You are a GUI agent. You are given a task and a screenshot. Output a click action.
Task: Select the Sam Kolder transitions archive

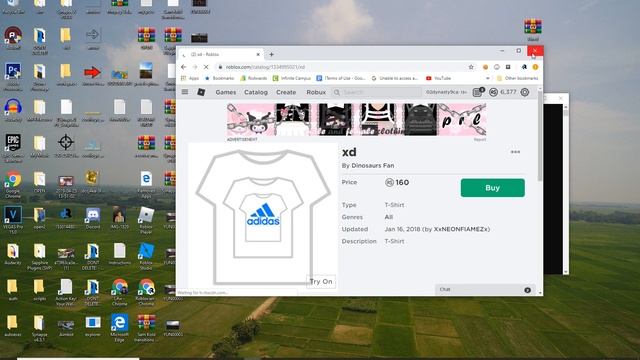click(x=146, y=328)
